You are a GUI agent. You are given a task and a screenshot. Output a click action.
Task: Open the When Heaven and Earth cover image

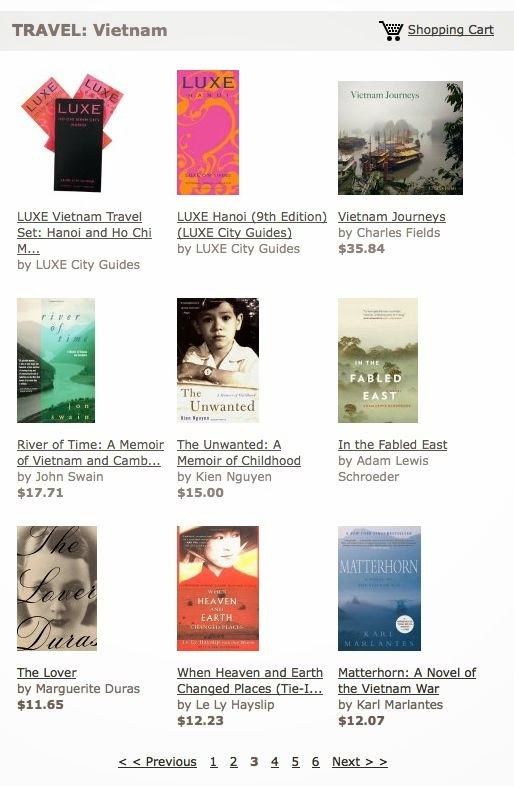(x=218, y=588)
